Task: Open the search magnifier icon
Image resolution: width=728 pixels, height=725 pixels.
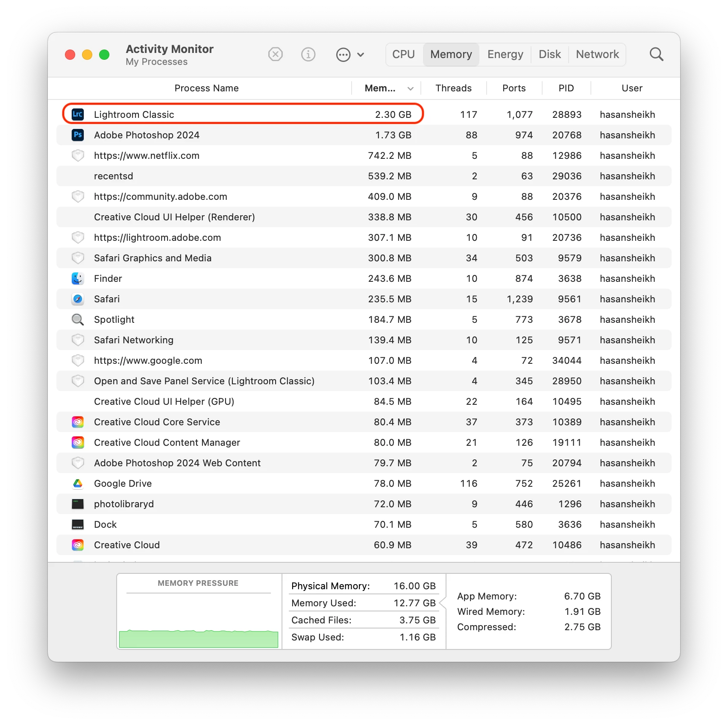Action: click(x=656, y=54)
